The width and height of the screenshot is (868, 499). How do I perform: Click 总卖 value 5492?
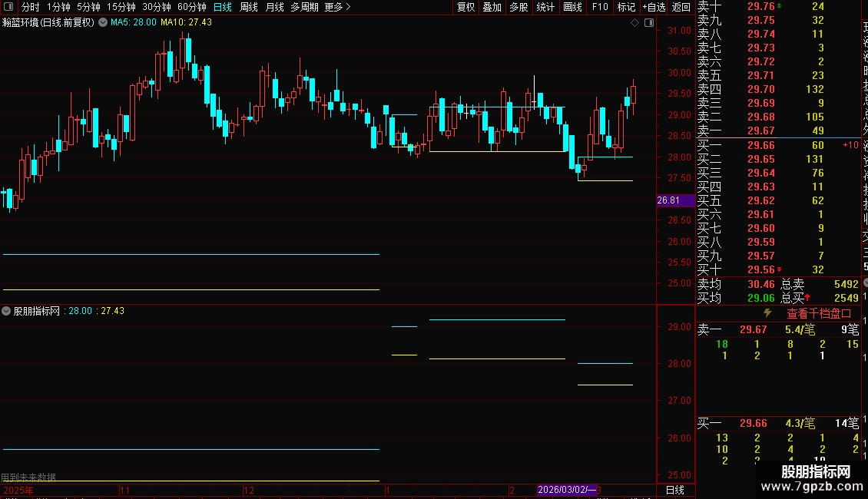[x=846, y=284]
